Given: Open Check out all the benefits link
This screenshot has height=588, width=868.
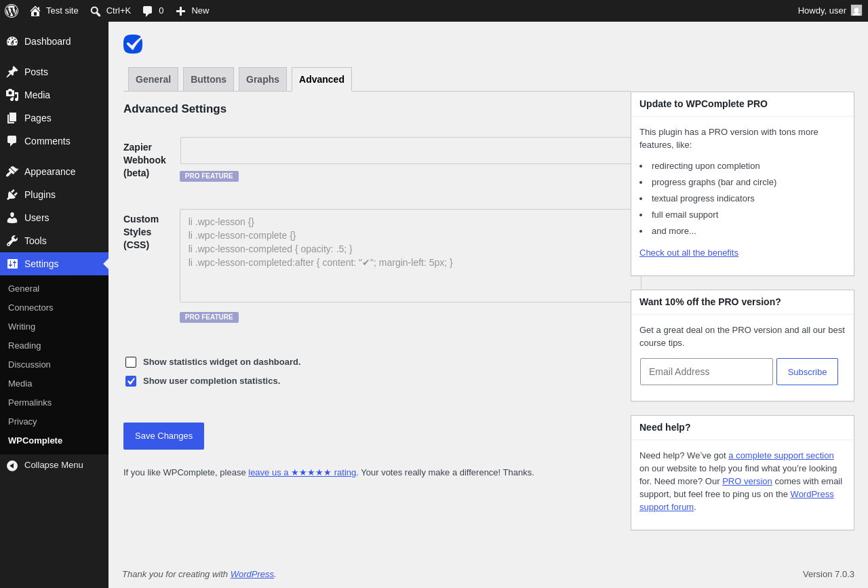Looking at the screenshot, I should pyautogui.click(x=689, y=253).
